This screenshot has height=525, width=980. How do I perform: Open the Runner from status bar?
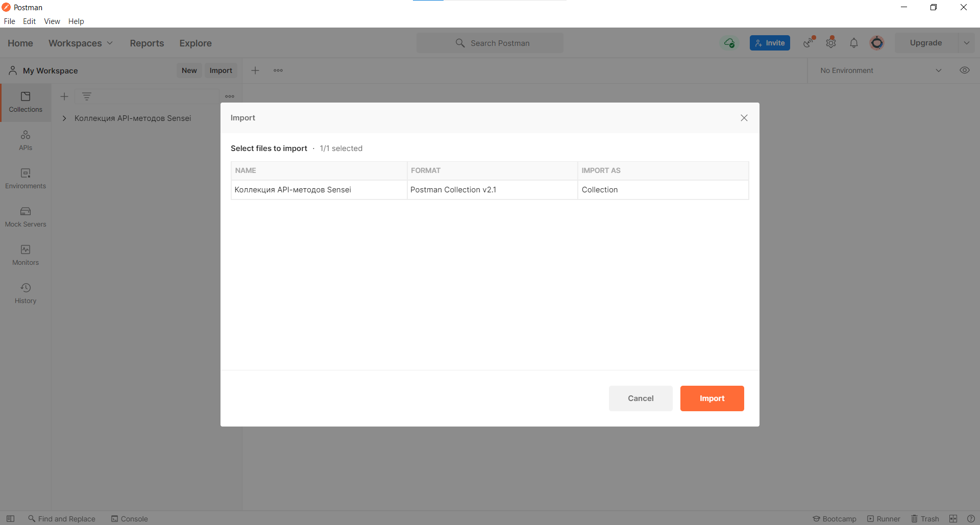click(884, 519)
